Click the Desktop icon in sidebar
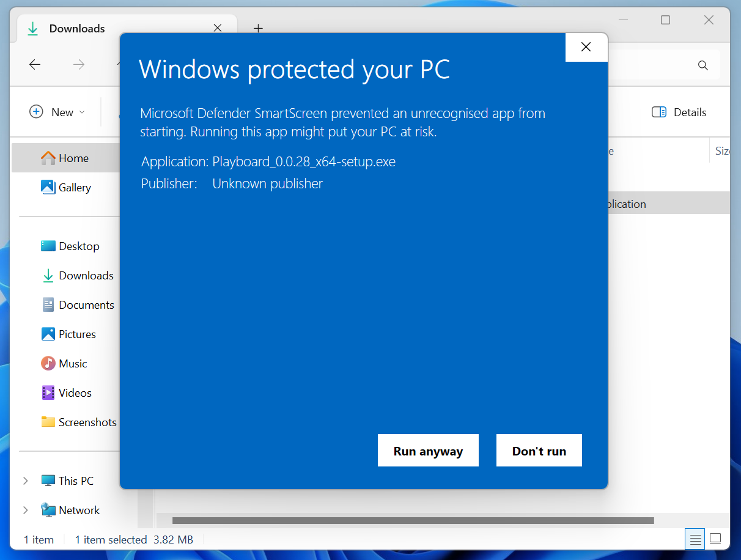 (48, 246)
